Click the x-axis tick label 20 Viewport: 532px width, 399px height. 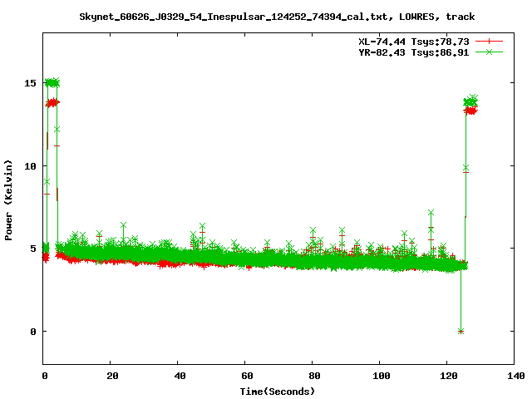112,376
